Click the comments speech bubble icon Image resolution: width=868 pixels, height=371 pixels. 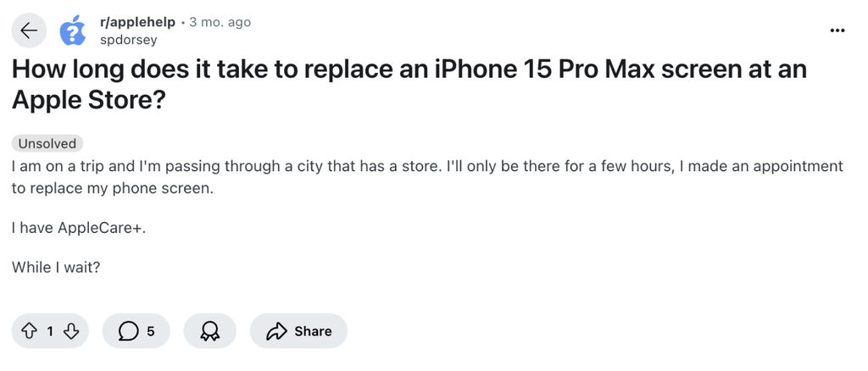127,331
